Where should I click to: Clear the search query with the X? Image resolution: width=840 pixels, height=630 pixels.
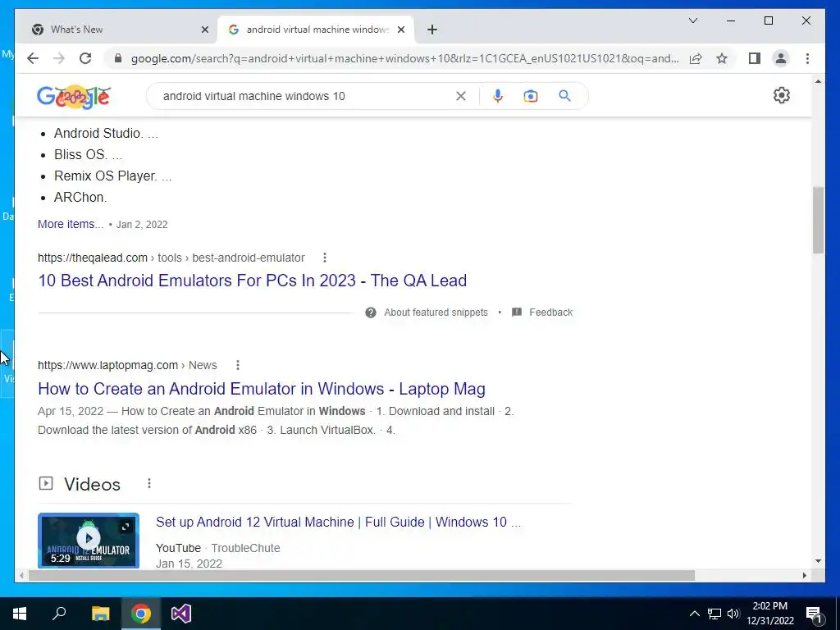[x=461, y=96]
